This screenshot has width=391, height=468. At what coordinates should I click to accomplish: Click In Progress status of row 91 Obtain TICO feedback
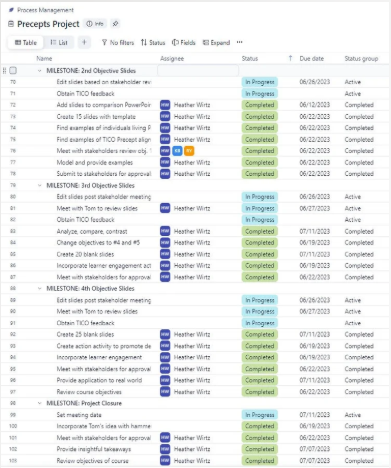coord(260,323)
